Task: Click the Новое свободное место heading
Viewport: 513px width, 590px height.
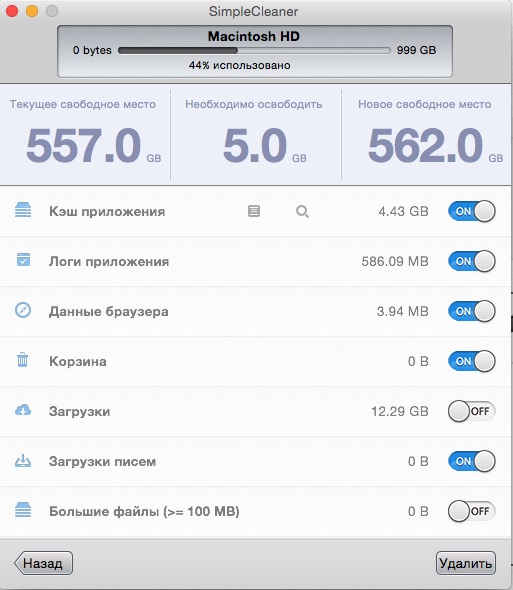Action: pos(425,104)
